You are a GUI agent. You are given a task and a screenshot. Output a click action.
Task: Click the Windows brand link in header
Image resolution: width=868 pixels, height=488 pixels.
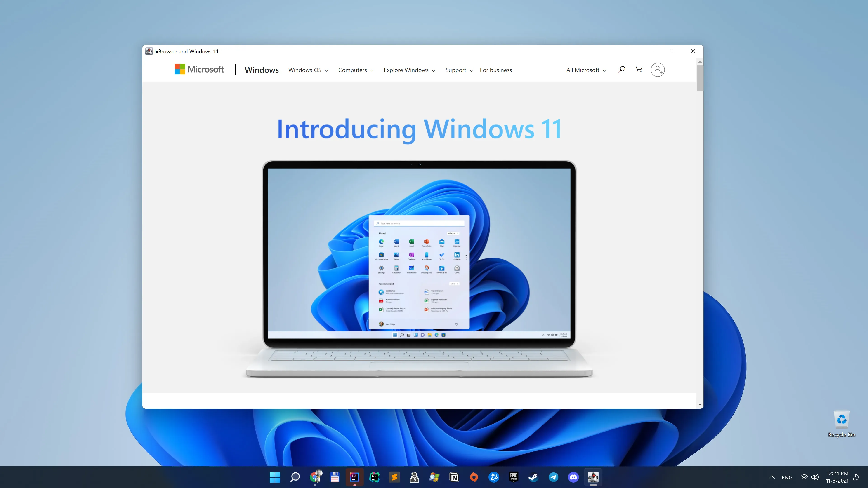[262, 70]
